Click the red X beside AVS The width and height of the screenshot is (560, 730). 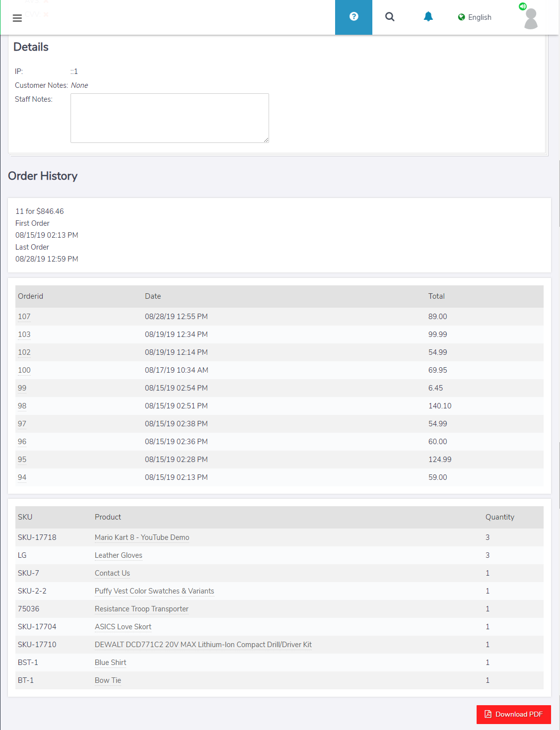[46, 1]
